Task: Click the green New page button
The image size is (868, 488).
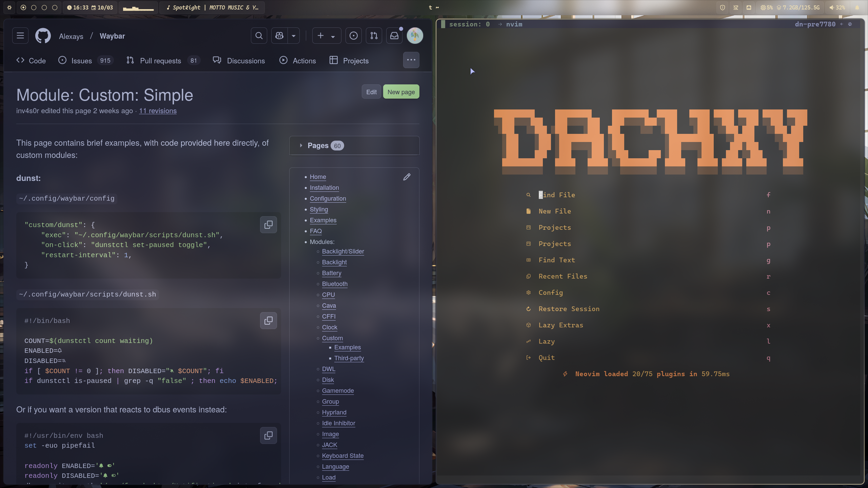Action: point(401,92)
